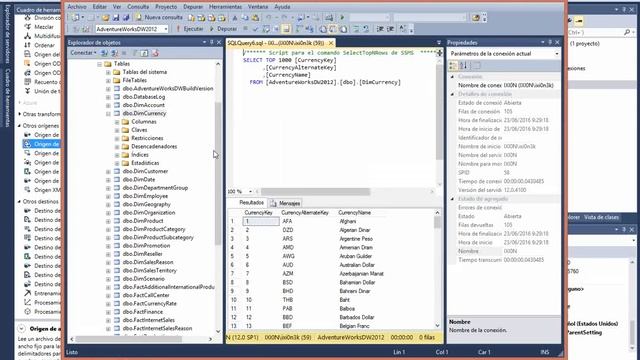Open file with the Open toolbar icon
640x360 pixels.
pyautogui.click(x=106, y=18)
